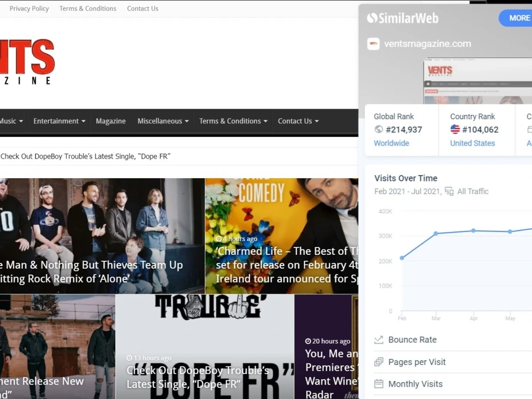Click the Monthly Visits calendar icon

click(379, 384)
